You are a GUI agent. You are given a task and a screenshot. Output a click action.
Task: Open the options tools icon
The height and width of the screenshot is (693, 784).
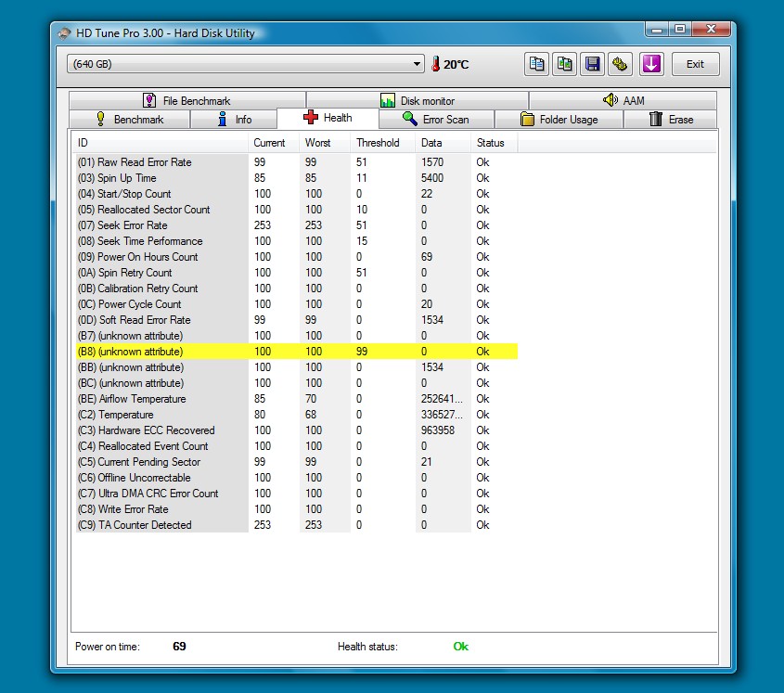620,64
